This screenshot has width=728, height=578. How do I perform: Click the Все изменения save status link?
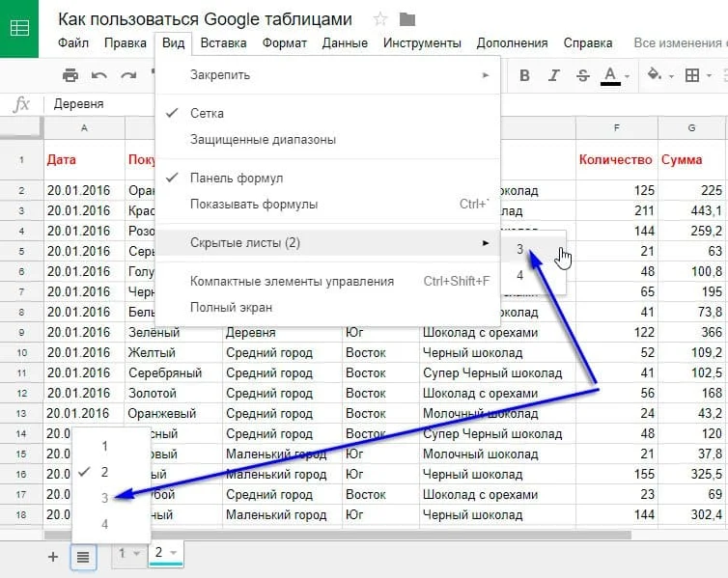(x=680, y=43)
